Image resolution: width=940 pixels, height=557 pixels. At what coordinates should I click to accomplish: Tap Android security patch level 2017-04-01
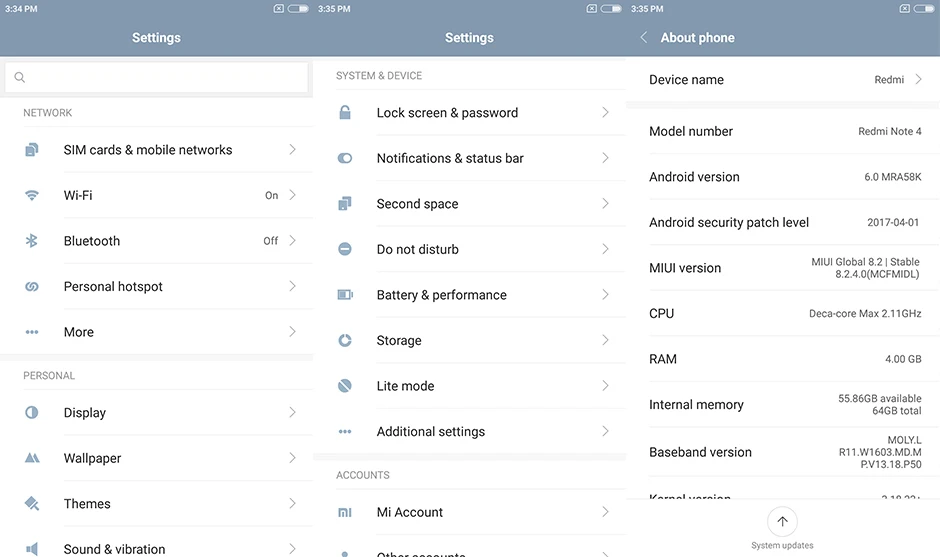tap(893, 222)
